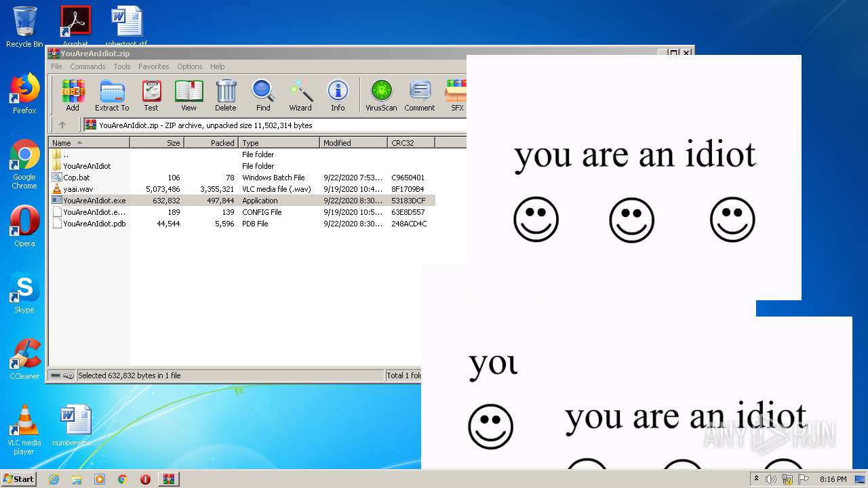Image resolution: width=868 pixels, height=488 pixels.
Task: Click the WinRAR taskbar button
Action: [x=168, y=479]
